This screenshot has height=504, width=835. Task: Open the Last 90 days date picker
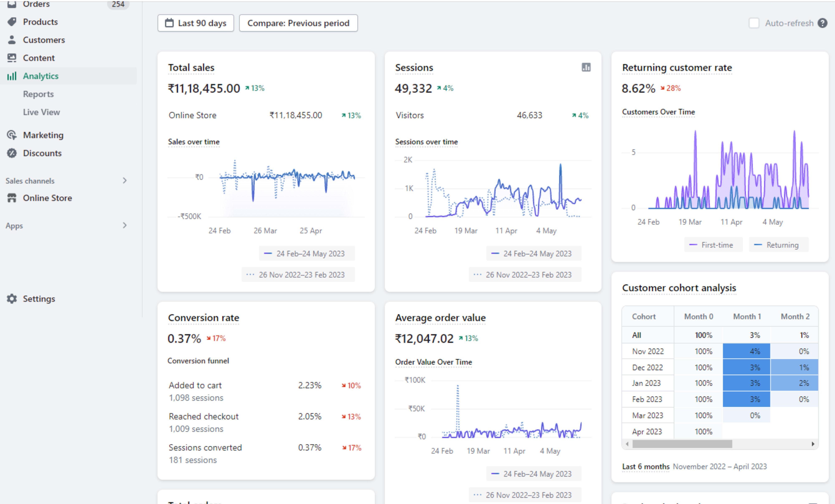[x=196, y=23]
